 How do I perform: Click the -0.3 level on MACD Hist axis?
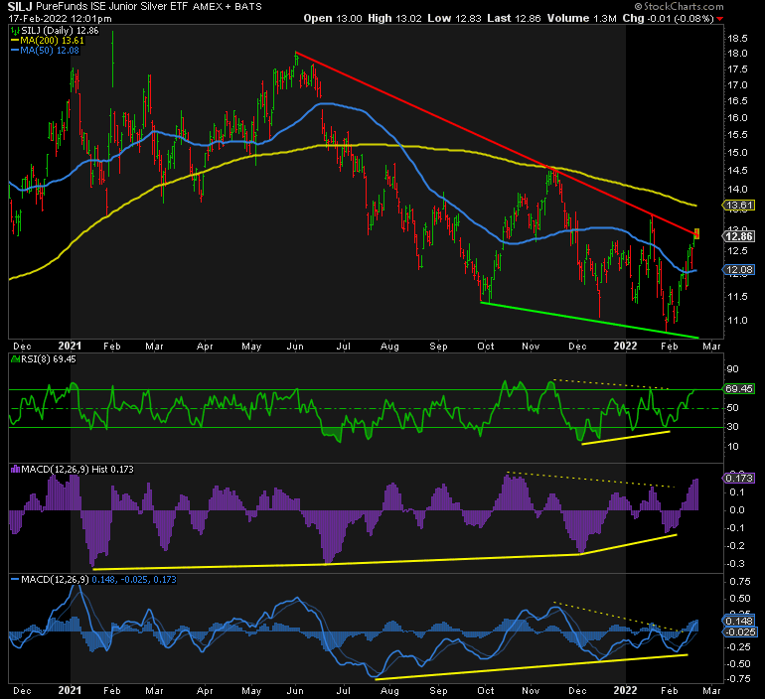tap(736, 564)
